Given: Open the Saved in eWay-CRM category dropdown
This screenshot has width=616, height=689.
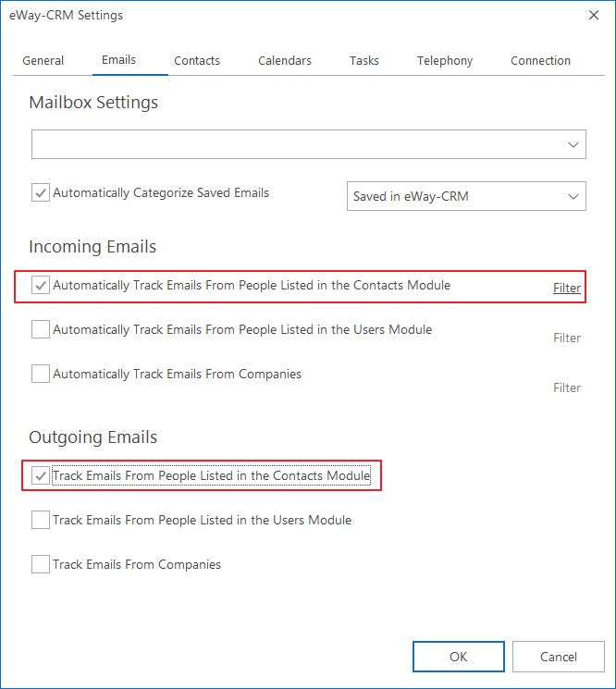Looking at the screenshot, I should (x=466, y=196).
